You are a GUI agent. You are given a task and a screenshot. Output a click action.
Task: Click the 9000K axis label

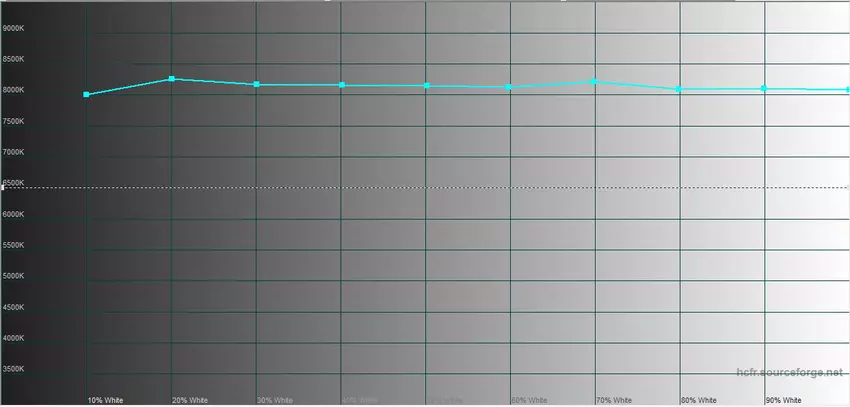click(14, 28)
